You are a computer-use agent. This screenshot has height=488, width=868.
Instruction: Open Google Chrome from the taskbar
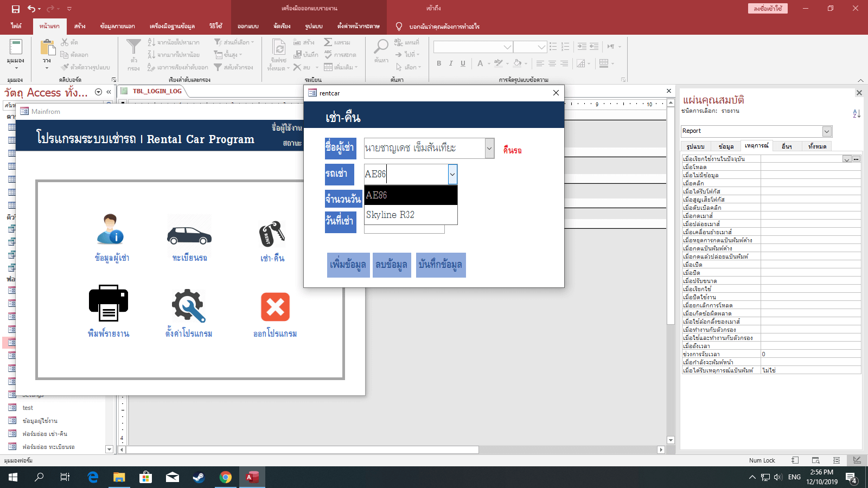(x=226, y=477)
